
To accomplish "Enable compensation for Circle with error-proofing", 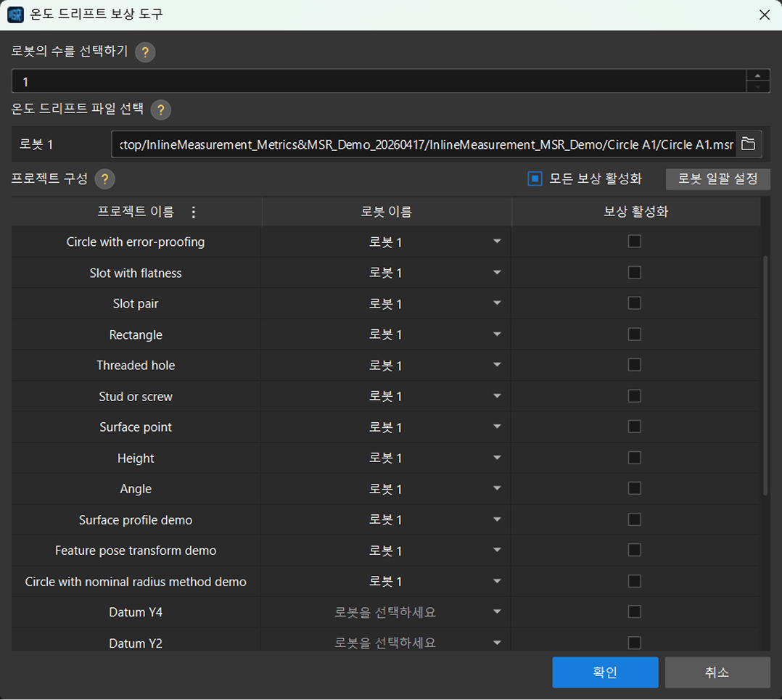I will pos(634,242).
